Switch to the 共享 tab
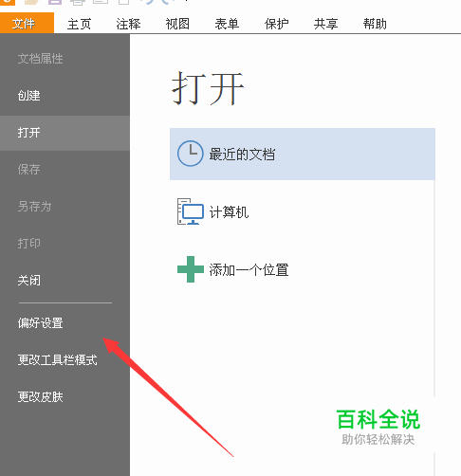 (325, 24)
